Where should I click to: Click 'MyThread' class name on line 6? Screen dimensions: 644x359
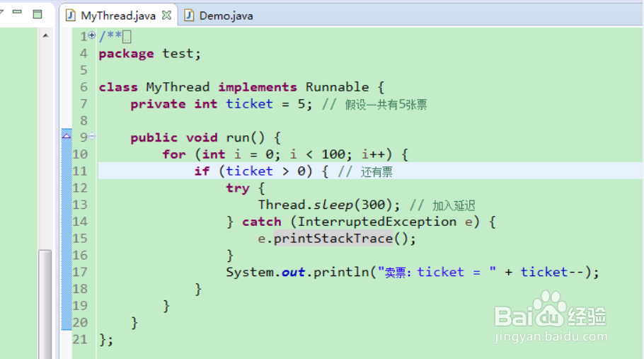[178, 87]
